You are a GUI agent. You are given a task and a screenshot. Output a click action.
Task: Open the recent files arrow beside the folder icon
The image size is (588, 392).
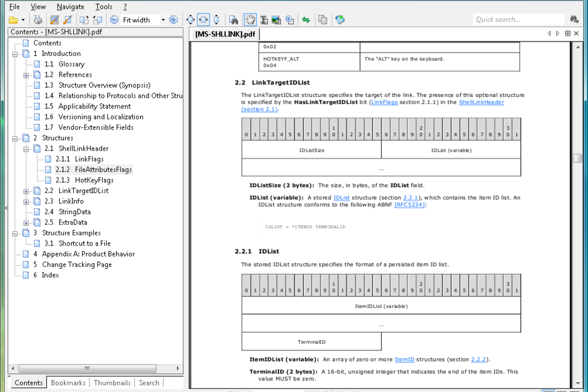[23, 20]
